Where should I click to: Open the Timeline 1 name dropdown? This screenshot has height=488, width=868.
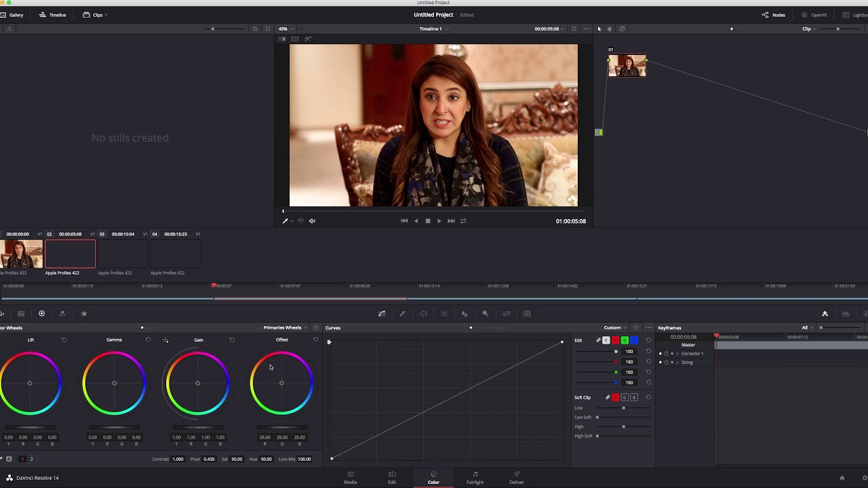pyautogui.click(x=434, y=29)
